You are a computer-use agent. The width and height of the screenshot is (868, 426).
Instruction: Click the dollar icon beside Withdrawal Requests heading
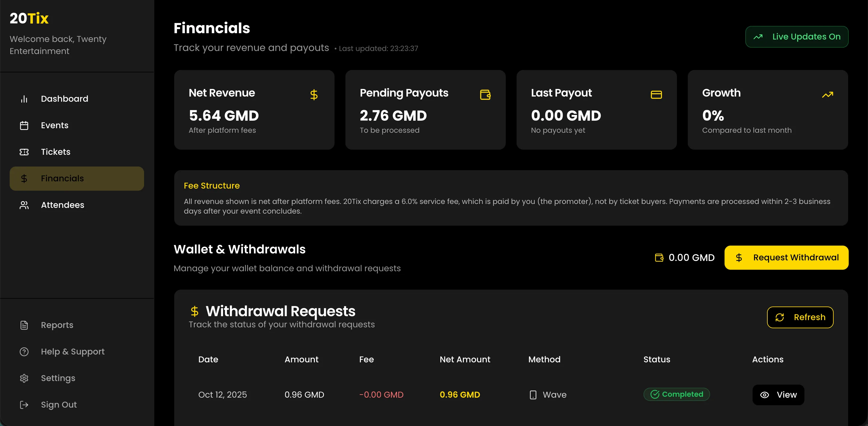tap(194, 311)
